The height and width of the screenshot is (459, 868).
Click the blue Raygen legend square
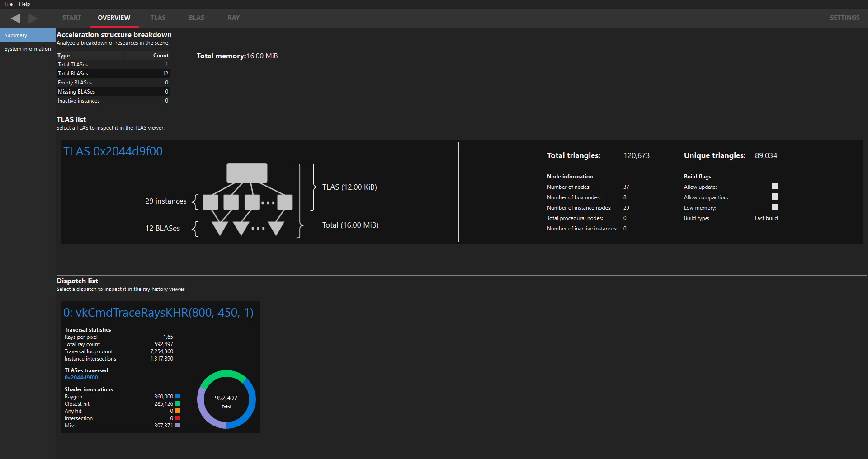pyautogui.click(x=178, y=396)
